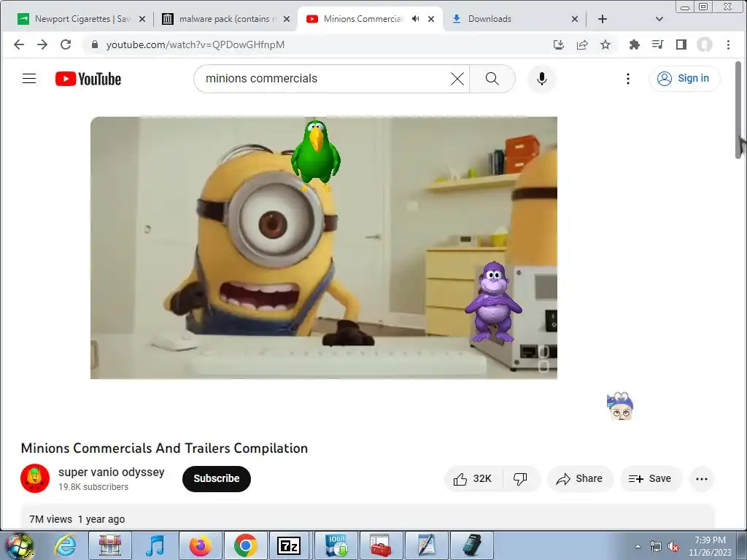
Task: View site information lock icon
Action: [94, 44]
